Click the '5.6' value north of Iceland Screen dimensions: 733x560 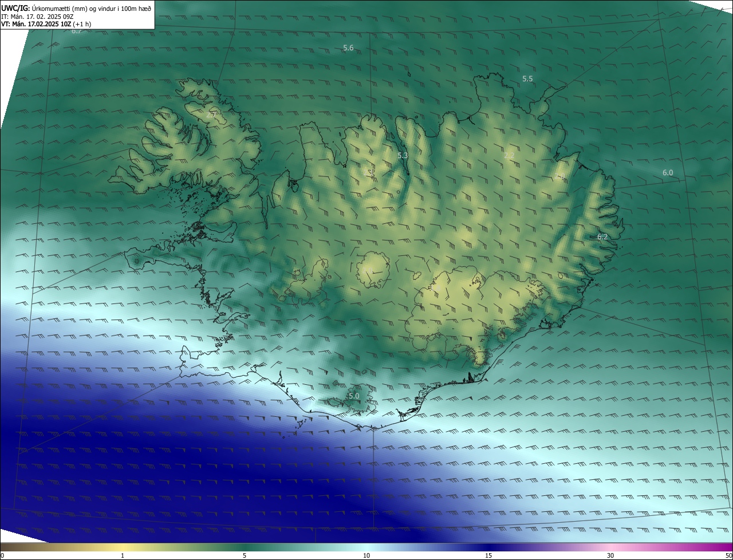tap(348, 48)
